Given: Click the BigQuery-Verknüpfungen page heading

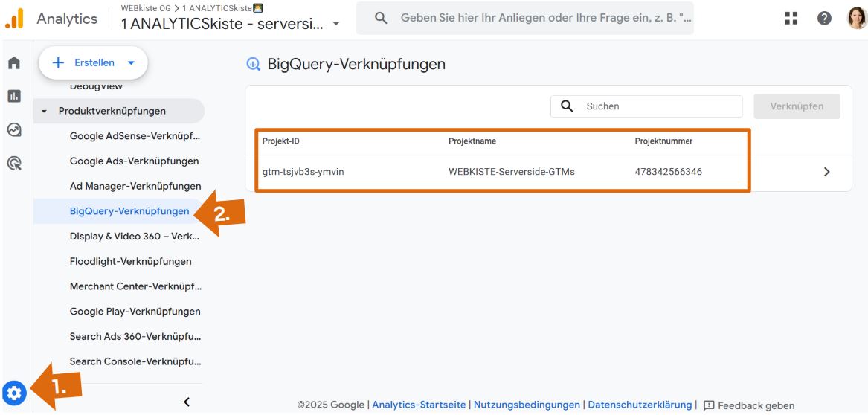Looking at the screenshot, I should click(x=356, y=64).
